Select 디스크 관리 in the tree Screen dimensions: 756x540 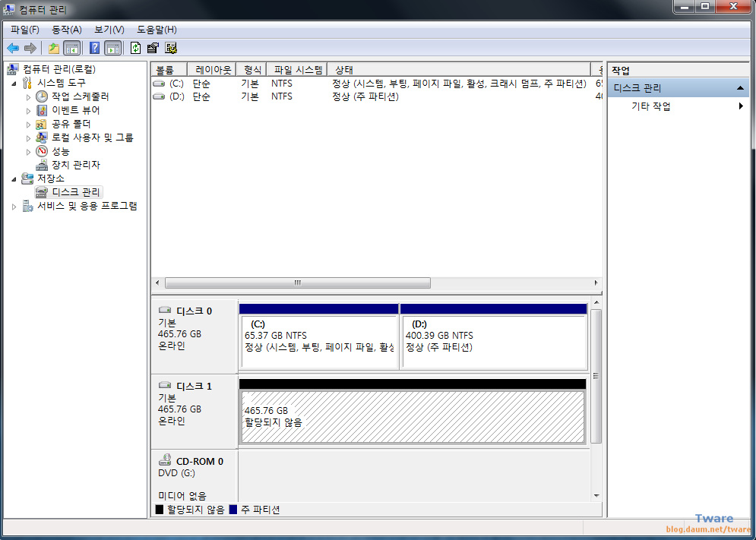(x=76, y=192)
